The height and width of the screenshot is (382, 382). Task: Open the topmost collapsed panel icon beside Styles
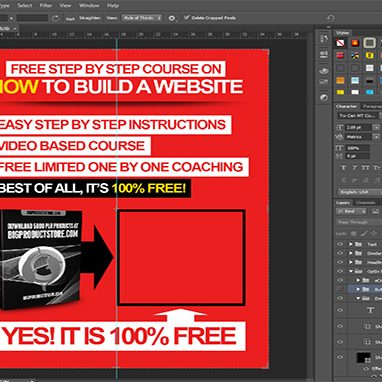pyautogui.click(x=324, y=39)
